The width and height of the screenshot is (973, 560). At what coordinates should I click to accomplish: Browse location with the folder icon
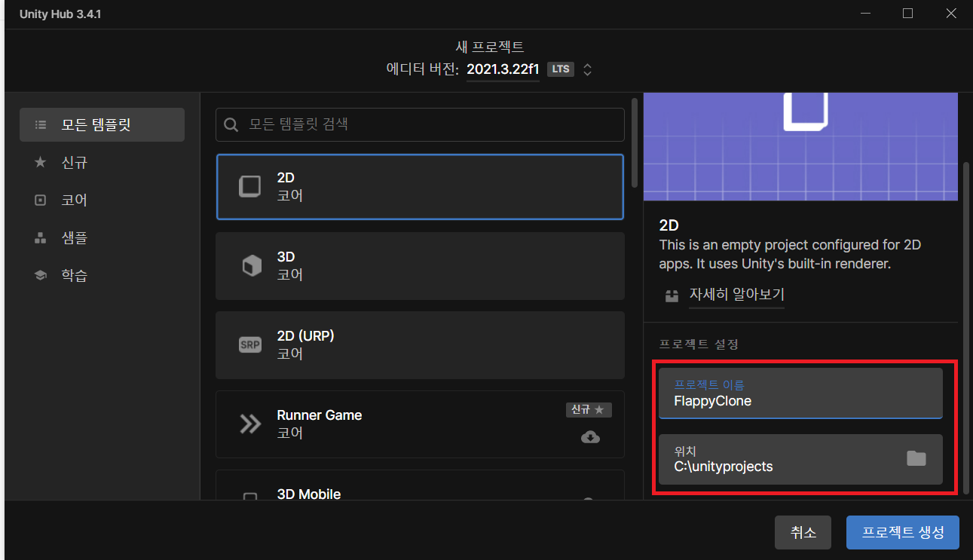(x=916, y=458)
